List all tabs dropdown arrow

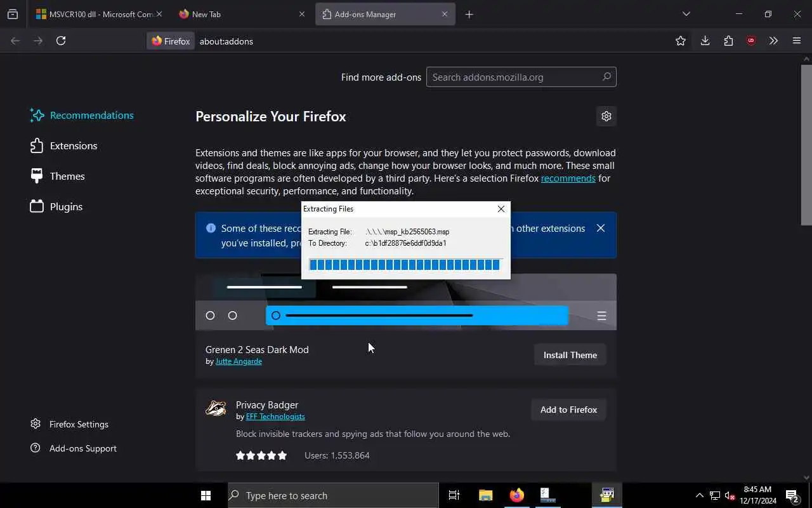[x=686, y=14]
